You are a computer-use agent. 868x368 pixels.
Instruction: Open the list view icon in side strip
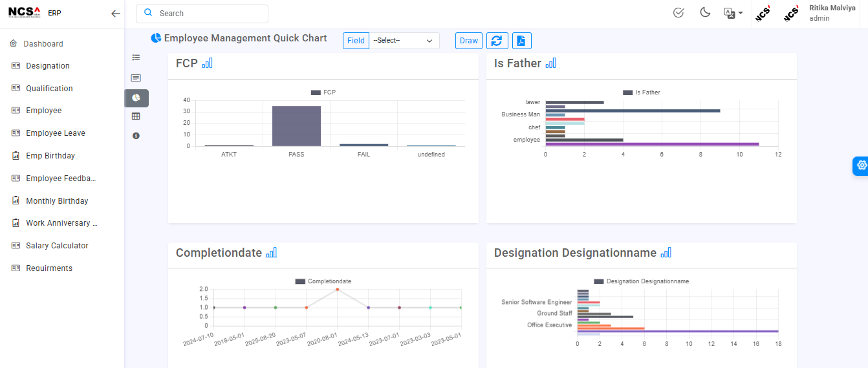point(136,58)
